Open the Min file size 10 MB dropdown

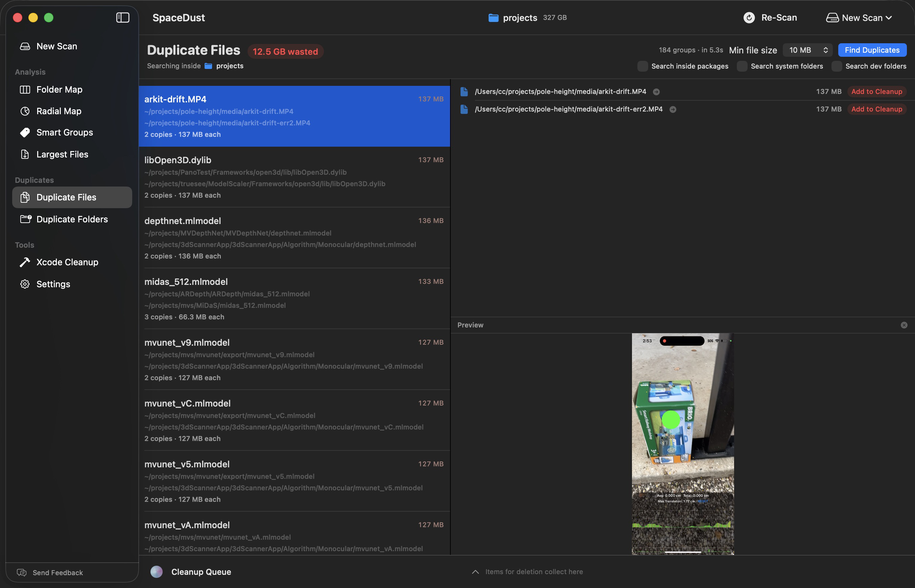808,50
